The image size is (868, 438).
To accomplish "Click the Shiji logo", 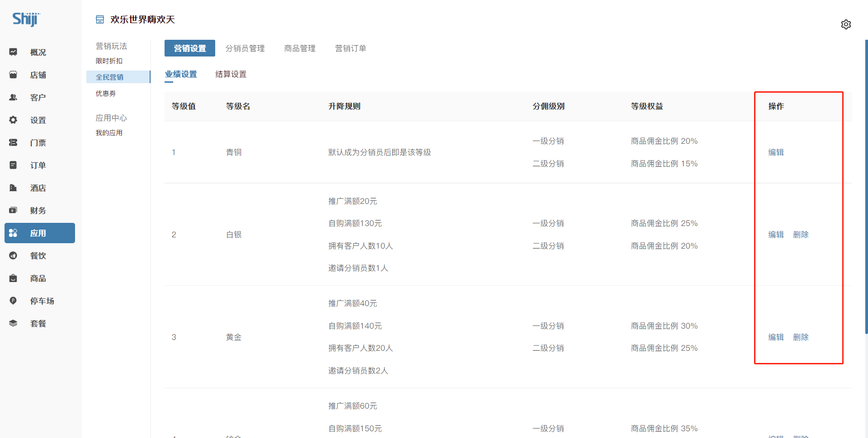I will coord(26,19).
